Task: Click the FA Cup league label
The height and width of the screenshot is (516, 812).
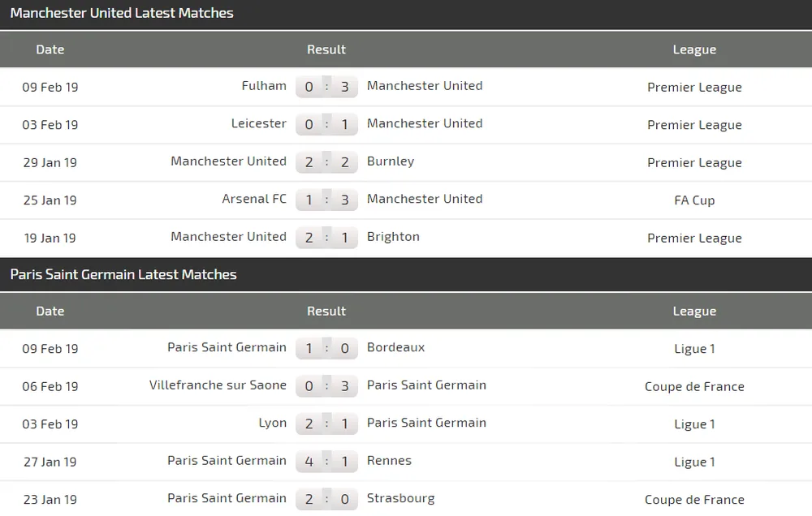Action: (694, 200)
